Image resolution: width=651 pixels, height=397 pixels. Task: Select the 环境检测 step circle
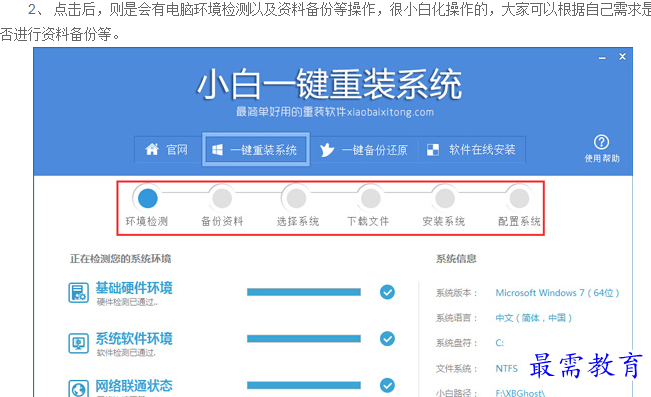point(147,198)
